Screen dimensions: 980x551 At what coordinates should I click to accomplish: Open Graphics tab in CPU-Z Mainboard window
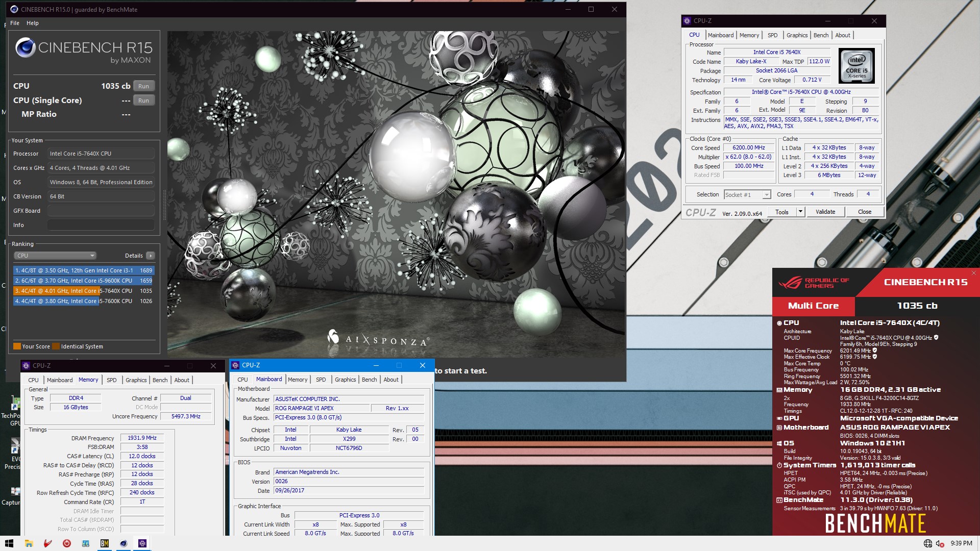pos(345,380)
